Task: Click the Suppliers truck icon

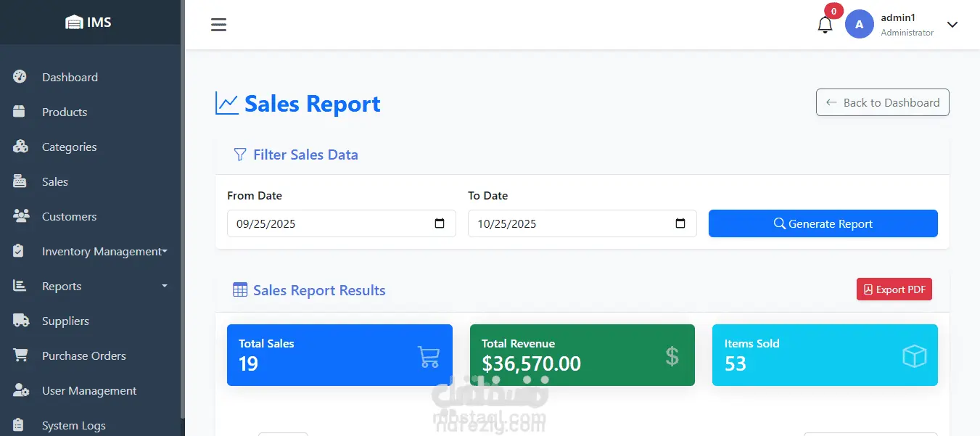Action: coord(20,321)
